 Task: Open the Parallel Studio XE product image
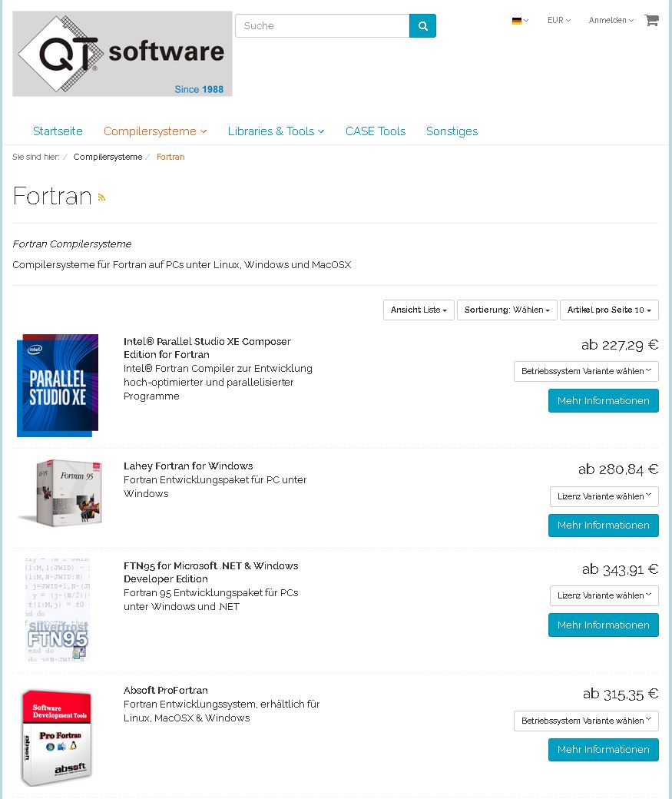(x=58, y=385)
